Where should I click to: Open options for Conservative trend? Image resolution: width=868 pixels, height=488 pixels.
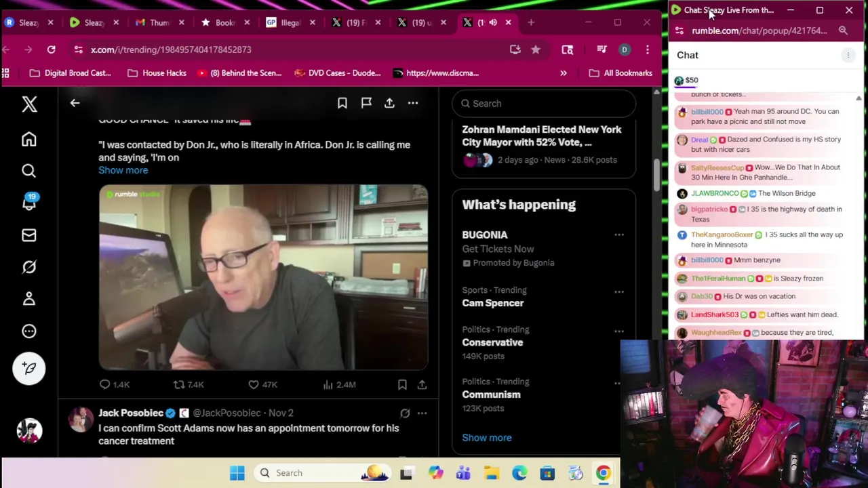coord(619,331)
